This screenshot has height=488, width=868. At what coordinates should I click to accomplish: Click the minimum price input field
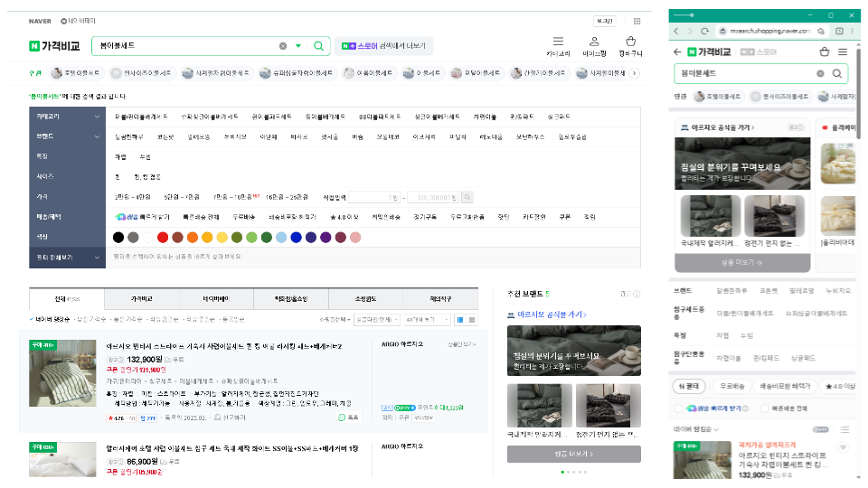point(374,197)
